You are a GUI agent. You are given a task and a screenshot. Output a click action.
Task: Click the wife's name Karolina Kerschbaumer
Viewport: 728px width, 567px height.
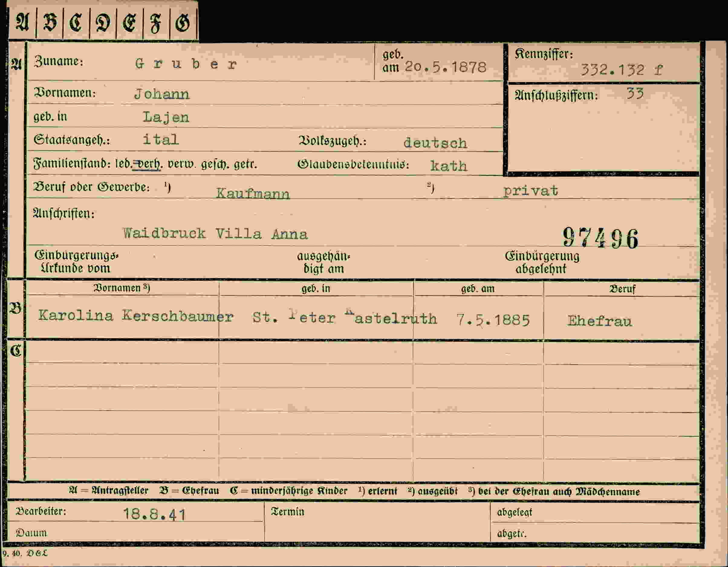[136, 316]
